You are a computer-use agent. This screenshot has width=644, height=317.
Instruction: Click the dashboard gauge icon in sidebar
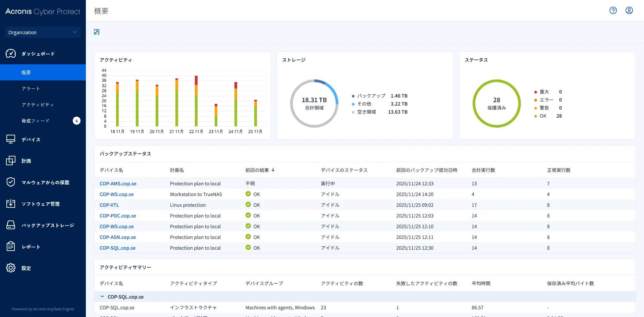point(11,54)
